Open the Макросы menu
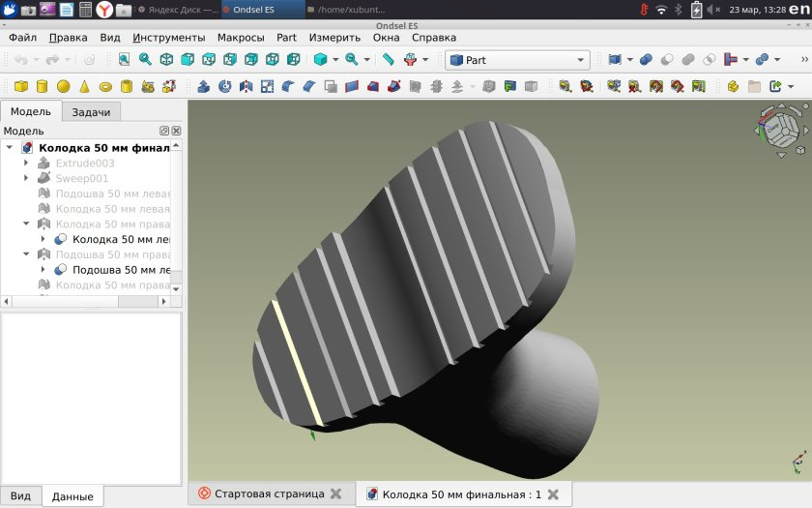 click(241, 38)
